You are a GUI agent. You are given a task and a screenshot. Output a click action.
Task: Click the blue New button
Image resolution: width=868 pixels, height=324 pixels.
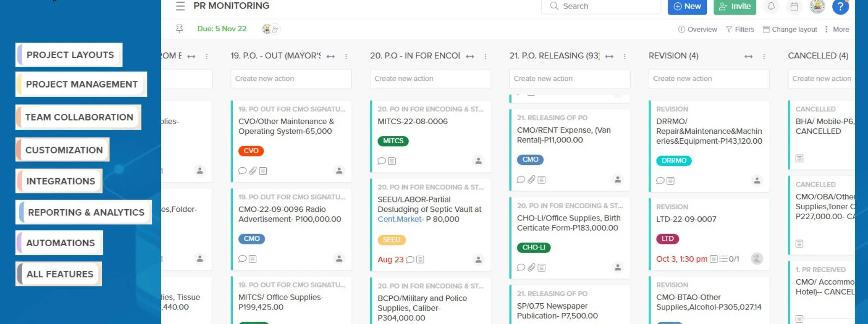tap(687, 6)
